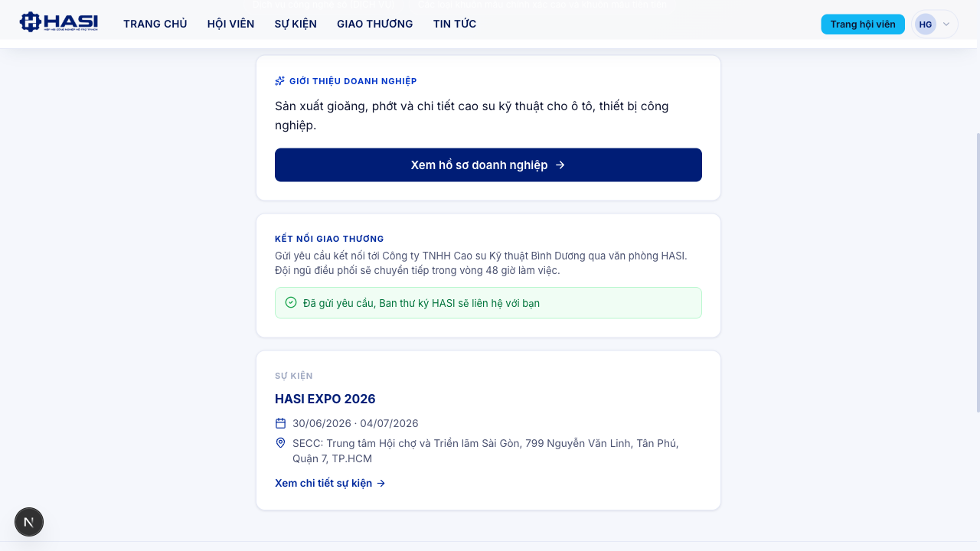Expand the account menu chevron
The width and height of the screenshot is (980, 551).
[x=946, y=24]
